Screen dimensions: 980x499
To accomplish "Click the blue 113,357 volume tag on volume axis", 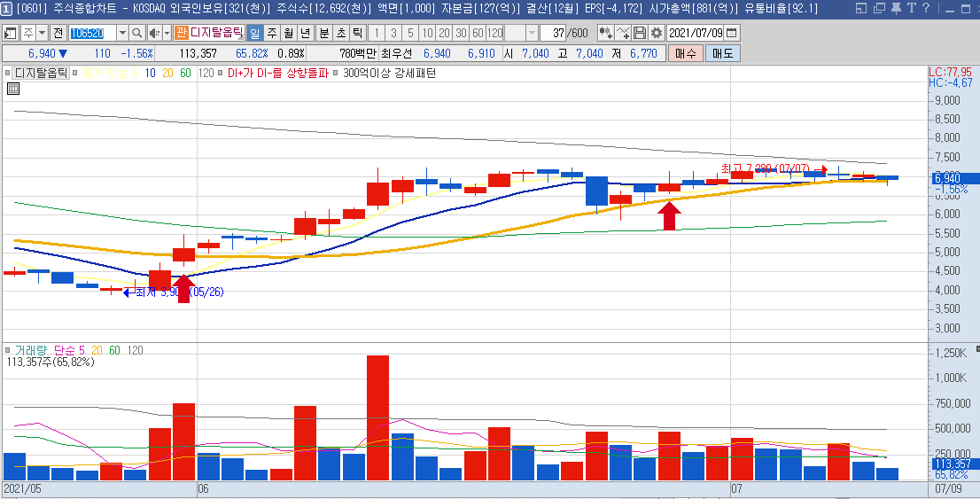I will pos(953,464).
